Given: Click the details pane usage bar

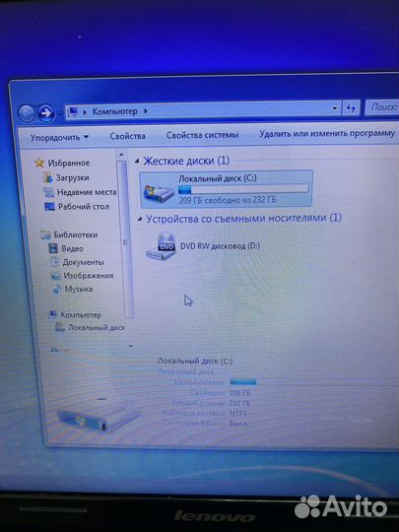Looking at the screenshot, I should point(243,382).
